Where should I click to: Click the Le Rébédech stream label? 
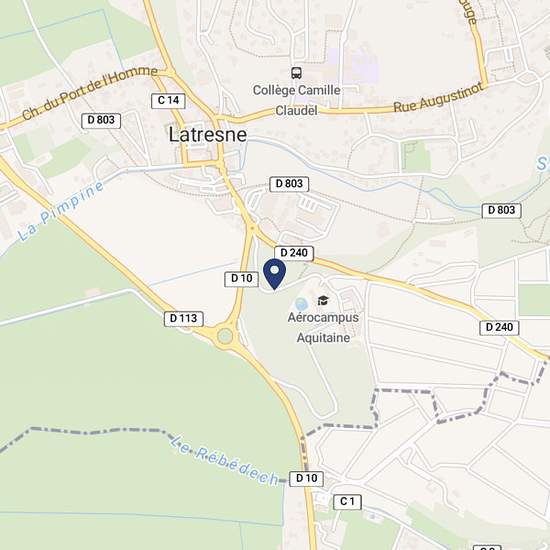224,461
